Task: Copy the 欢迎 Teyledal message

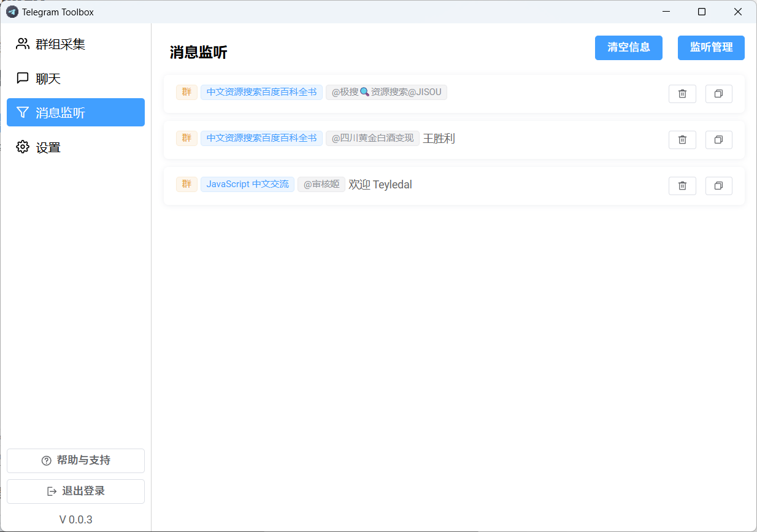Action: pos(718,185)
